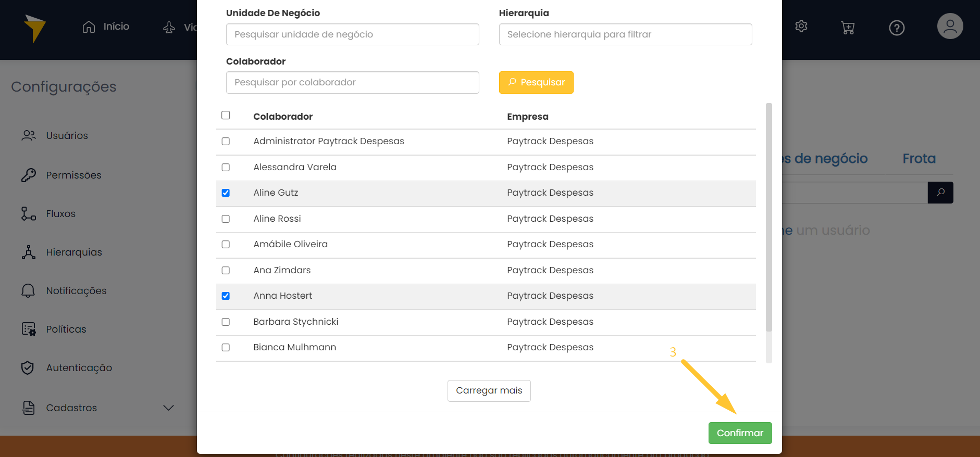
Task: Open the shopping cart icon
Action: point(848,28)
